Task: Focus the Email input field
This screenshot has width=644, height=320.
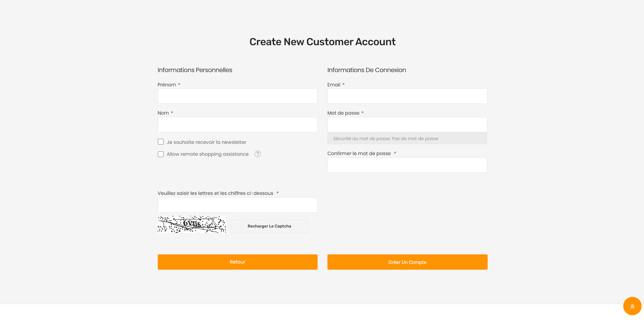Action: point(407,96)
